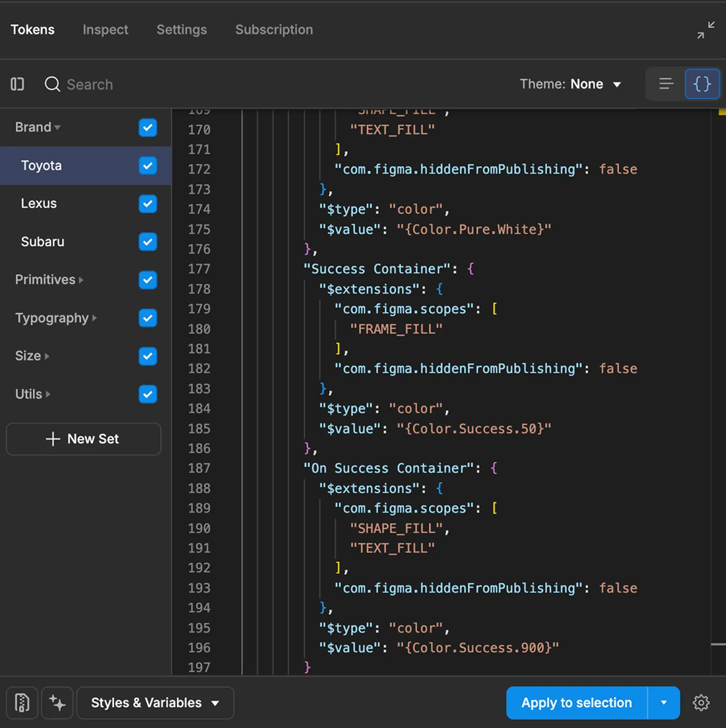726x728 pixels.
Task: Switch to the Inspect tab
Action: [x=105, y=29]
